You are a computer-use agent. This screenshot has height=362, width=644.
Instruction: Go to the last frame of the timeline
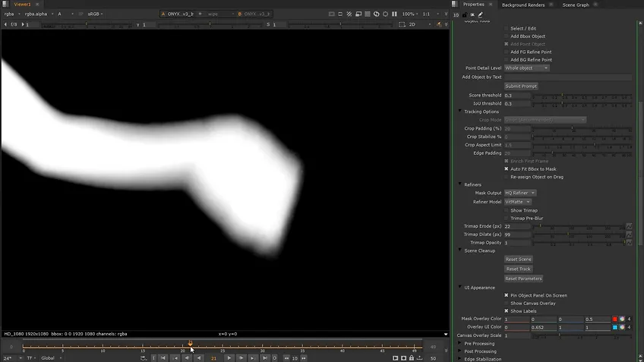click(265, 358)
